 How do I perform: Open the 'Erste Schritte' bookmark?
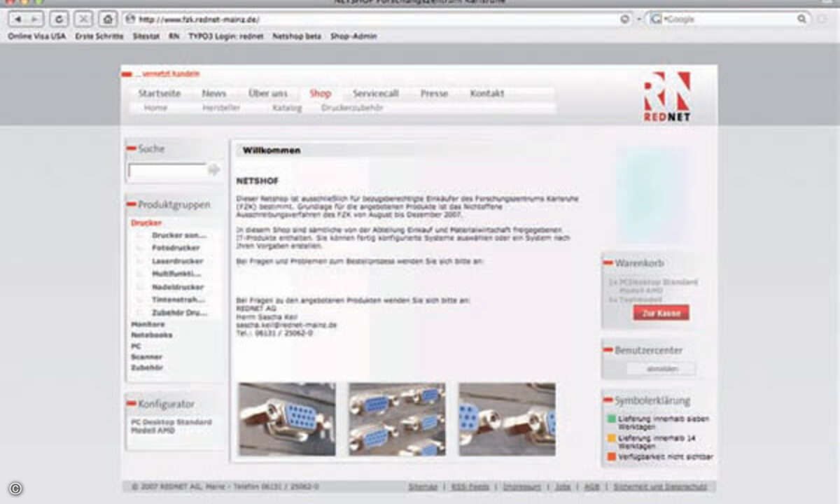click(99, 36)
